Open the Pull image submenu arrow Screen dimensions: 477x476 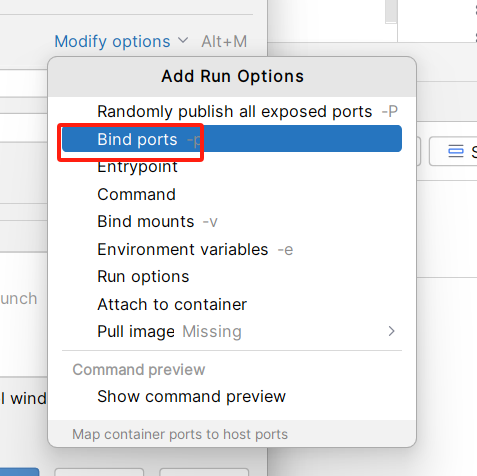pos(391,331)
